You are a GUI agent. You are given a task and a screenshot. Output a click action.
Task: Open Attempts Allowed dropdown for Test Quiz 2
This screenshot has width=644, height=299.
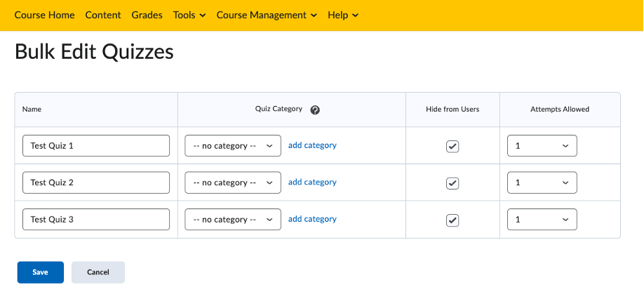click(x=542, y=182)
